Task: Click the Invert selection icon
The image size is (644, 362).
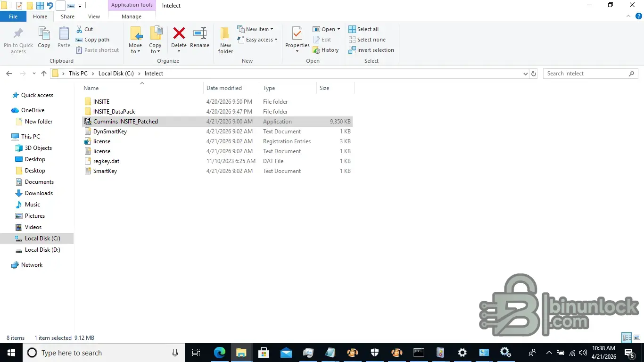Action: click(x=352, y=50)
